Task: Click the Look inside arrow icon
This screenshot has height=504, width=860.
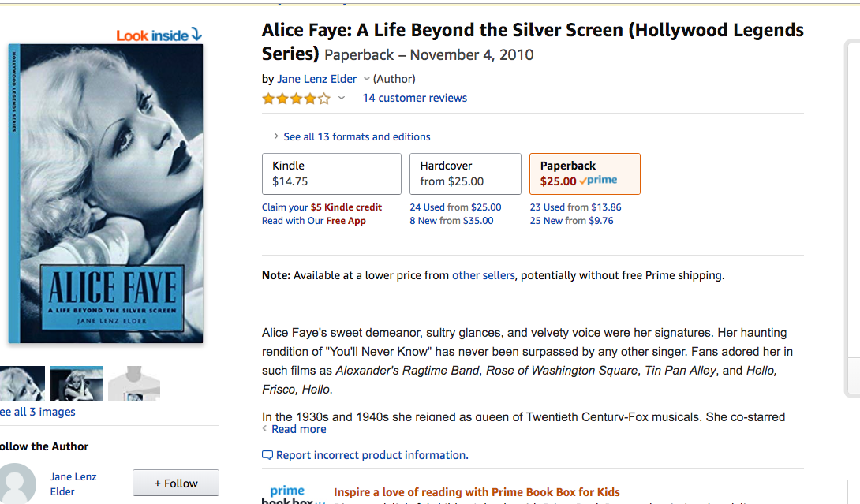Action: point(196,35)
